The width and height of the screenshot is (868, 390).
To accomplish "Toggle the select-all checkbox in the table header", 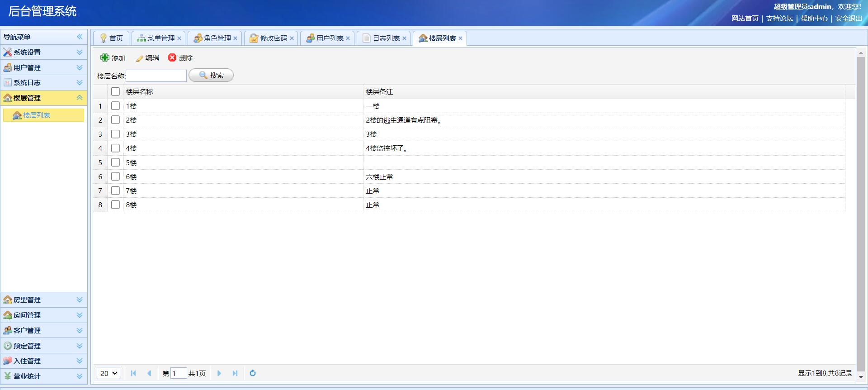I will pos(115,91).
